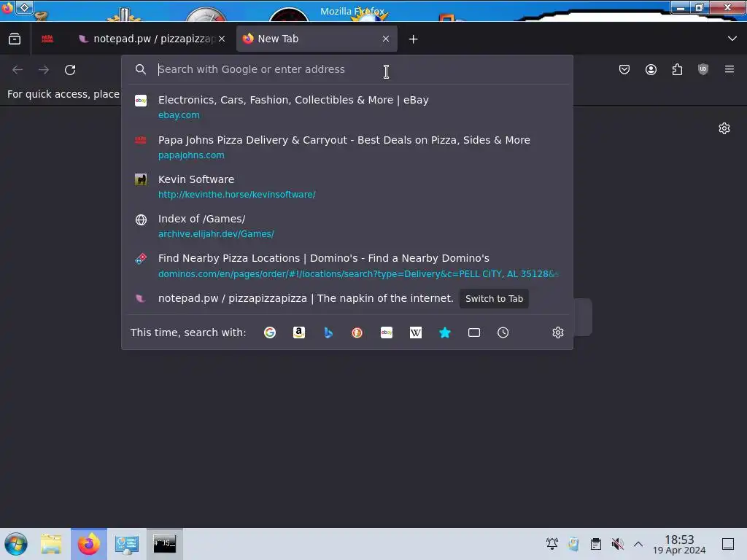
Task: Open the clipboard tray icon
Action: (x=595, y=544)
